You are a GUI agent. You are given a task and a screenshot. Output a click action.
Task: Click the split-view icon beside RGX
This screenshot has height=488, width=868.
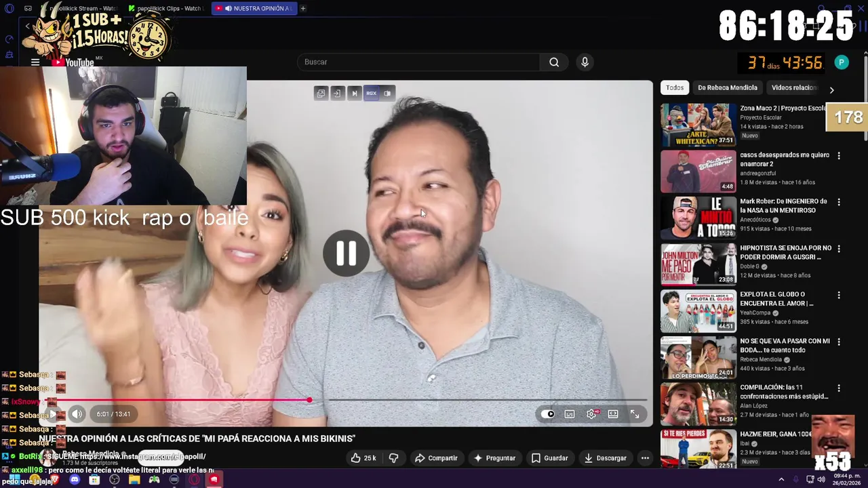[387, 94]
